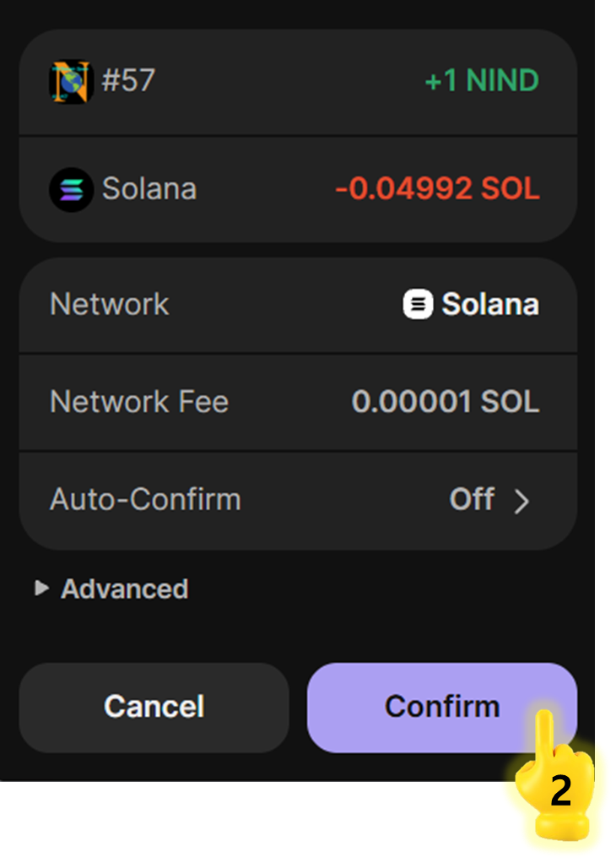616x863 pixels.
Task: Click the bold Solana network value
Action: click(489, 304)
